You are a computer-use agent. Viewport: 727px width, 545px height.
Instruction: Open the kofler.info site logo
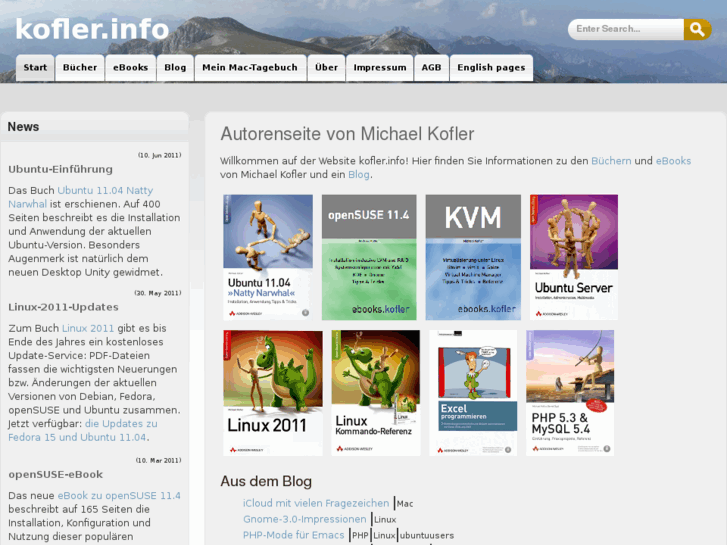92,29
